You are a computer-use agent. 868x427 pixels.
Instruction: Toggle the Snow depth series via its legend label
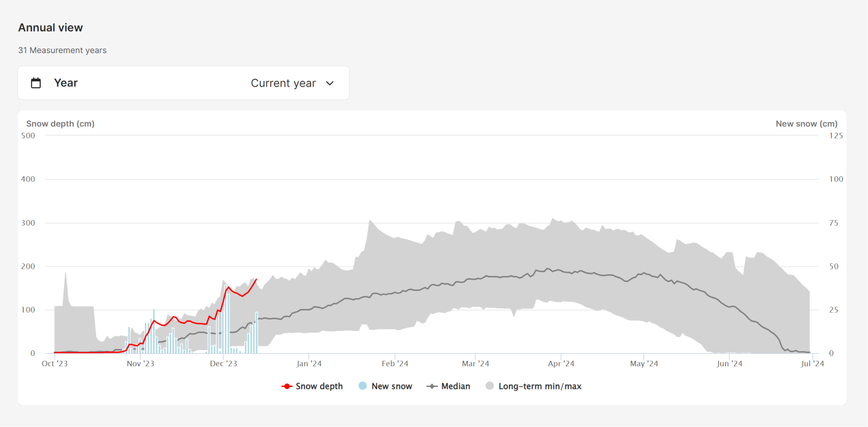click(x=319, y=386)
